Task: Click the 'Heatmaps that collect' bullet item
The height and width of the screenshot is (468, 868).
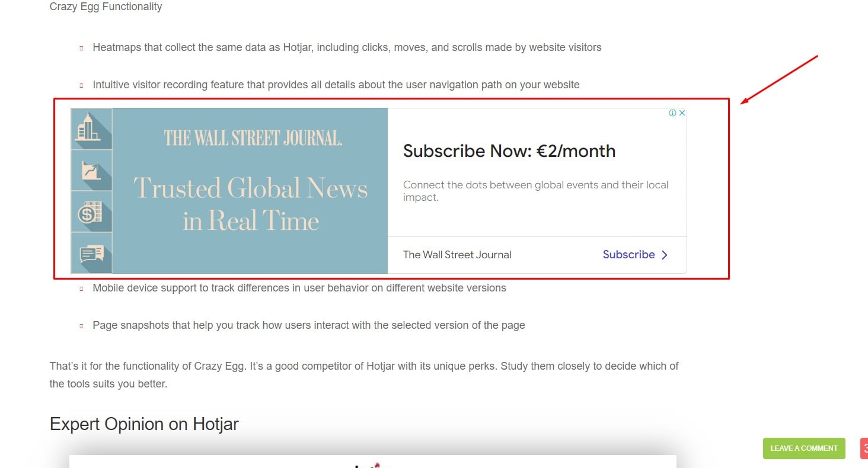Action: pos(347,47)
